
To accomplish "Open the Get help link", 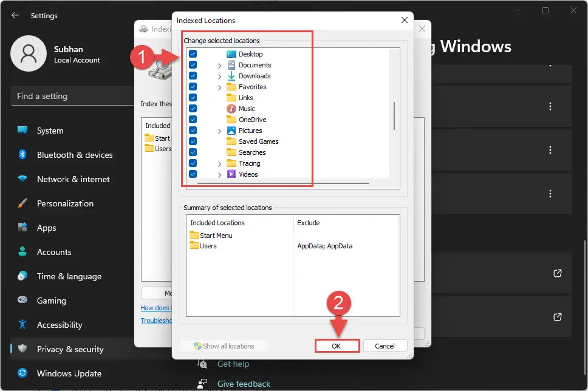I will click(233, 364).
